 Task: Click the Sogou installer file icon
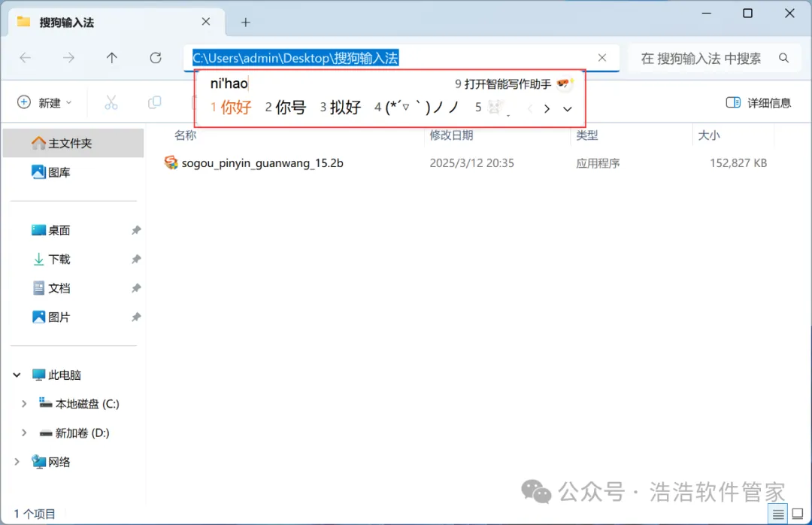click(171, 162)
